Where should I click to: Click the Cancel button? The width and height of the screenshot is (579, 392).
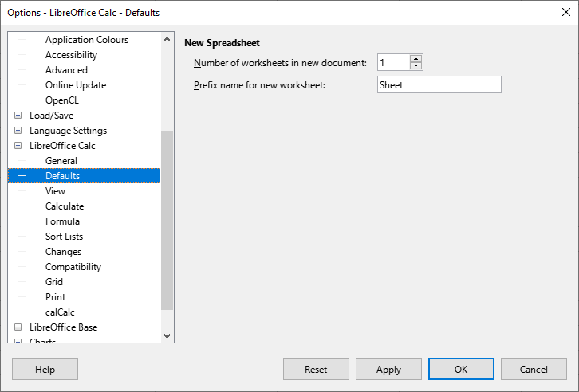pyautogui.click(x=534, y=369)
